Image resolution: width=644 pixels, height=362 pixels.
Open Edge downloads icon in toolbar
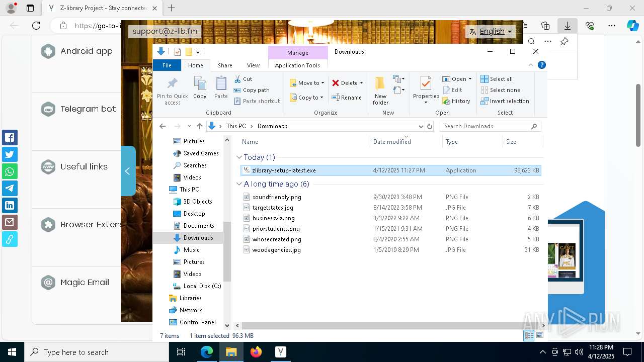(x=567, y=26)
